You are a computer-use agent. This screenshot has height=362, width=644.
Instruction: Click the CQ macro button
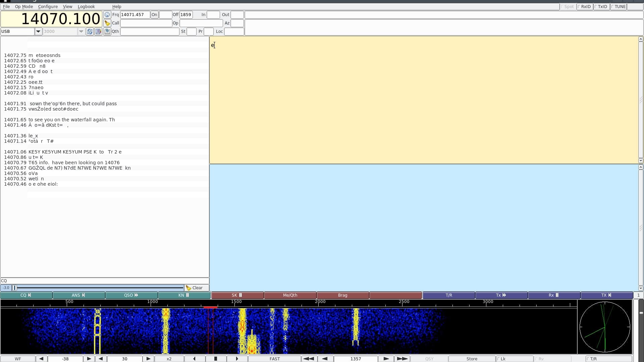[26, 295]
